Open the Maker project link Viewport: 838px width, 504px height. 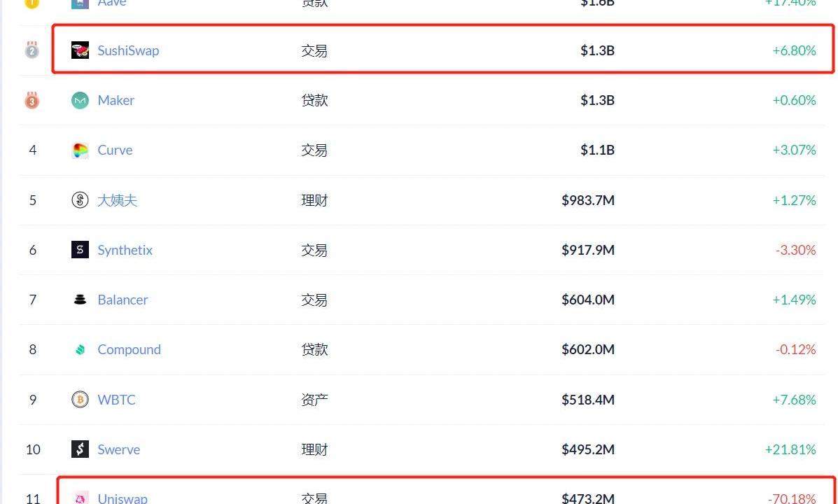coord(116,100)
